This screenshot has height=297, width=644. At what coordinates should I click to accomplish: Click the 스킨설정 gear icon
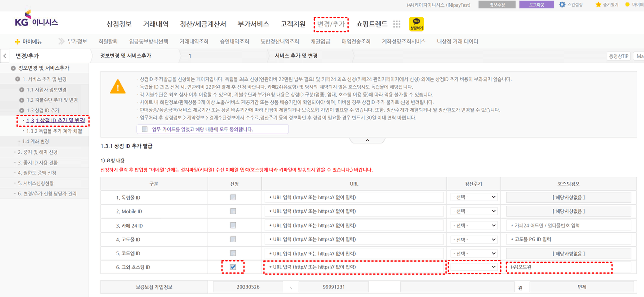click(562, 5)
